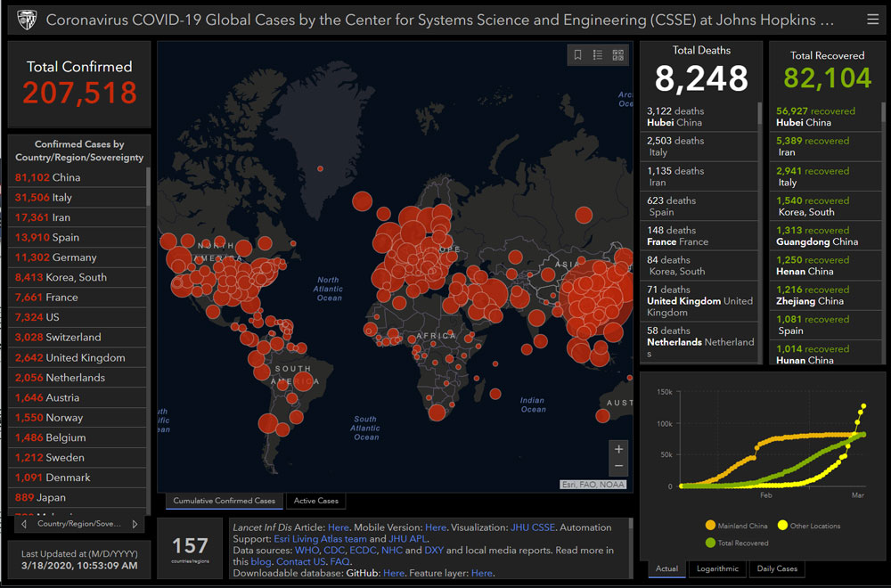Open the map bookmarks icon

(577, 54)
